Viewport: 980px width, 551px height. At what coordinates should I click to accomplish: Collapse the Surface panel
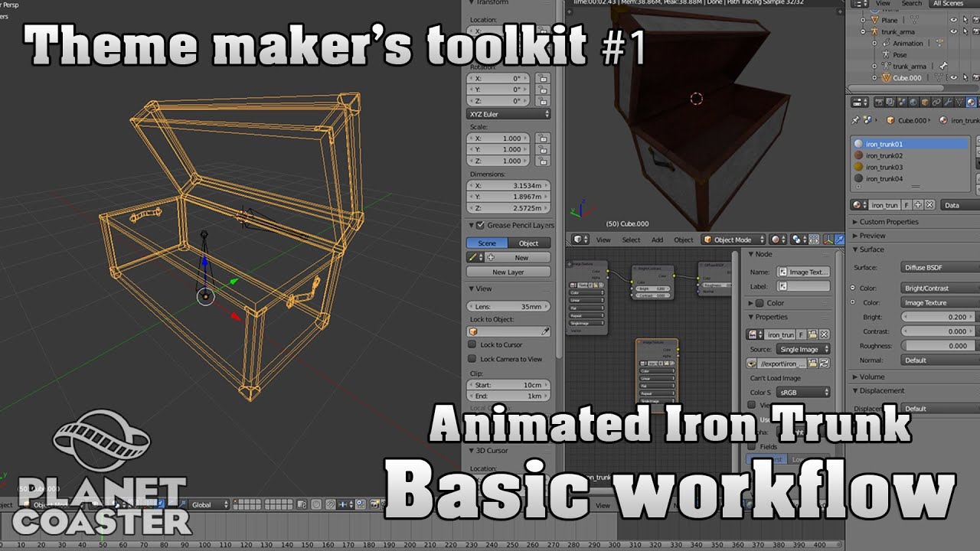tap(870, 249)
